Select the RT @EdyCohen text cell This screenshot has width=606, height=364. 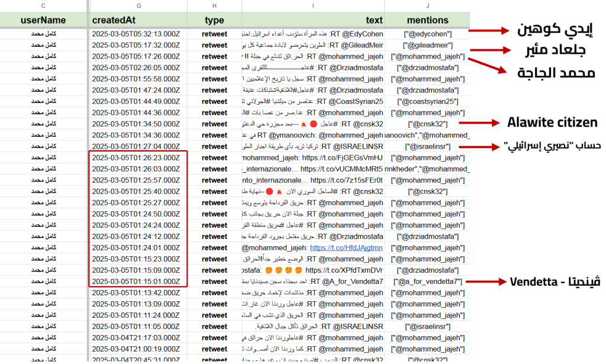tap(314, 34)
